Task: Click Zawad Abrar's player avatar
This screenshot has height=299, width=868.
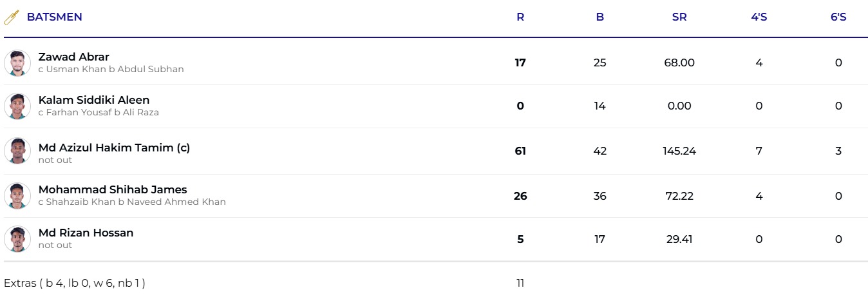Action: coord(17,63)
